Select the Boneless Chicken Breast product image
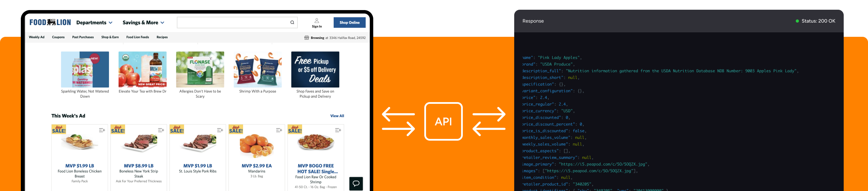868x191 pixels. point(80,142)
